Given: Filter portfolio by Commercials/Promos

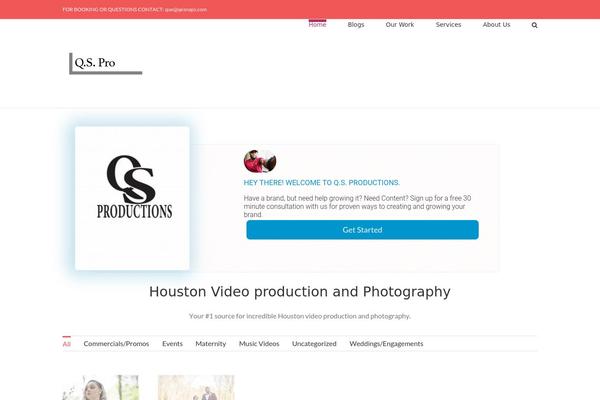Looking at the screenshot, I should [116, 344].
